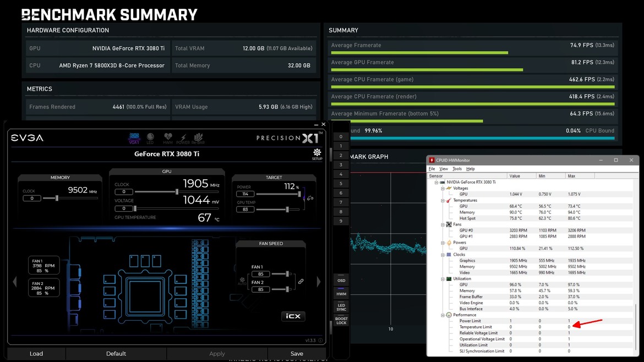Select the VGA1 tab icon in Precision X1
Viewport: 644px width, 362px height.
tap(134, 138)
